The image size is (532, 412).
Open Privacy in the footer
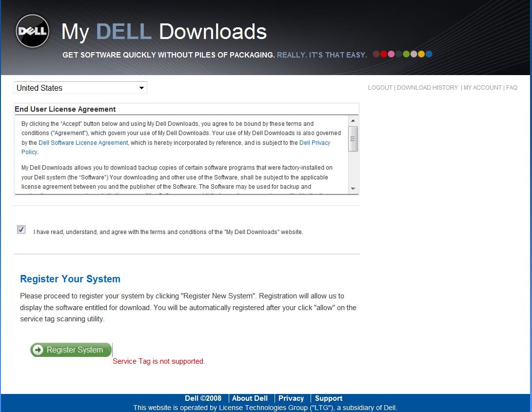click(x=291, y=398)
